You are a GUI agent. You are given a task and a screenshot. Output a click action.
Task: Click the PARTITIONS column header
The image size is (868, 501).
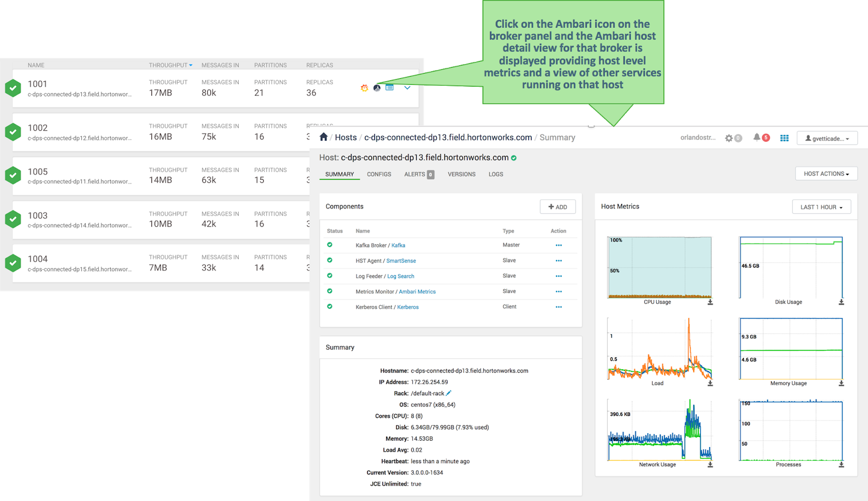pos(271,65)
